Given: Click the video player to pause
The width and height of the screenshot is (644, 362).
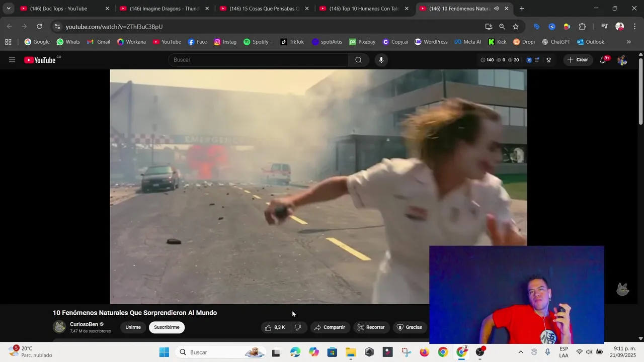Looking at the screenshot, I should click(x=318, y=187).
